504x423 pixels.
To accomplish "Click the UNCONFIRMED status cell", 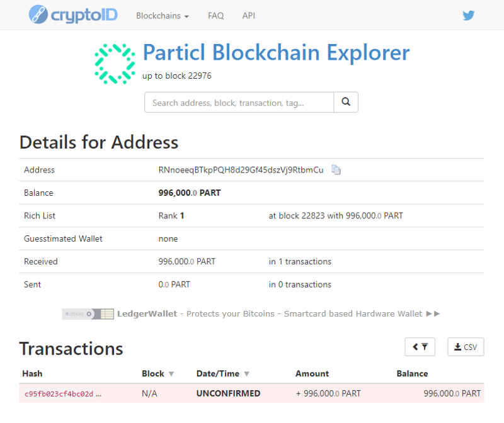I will (228, 393).
